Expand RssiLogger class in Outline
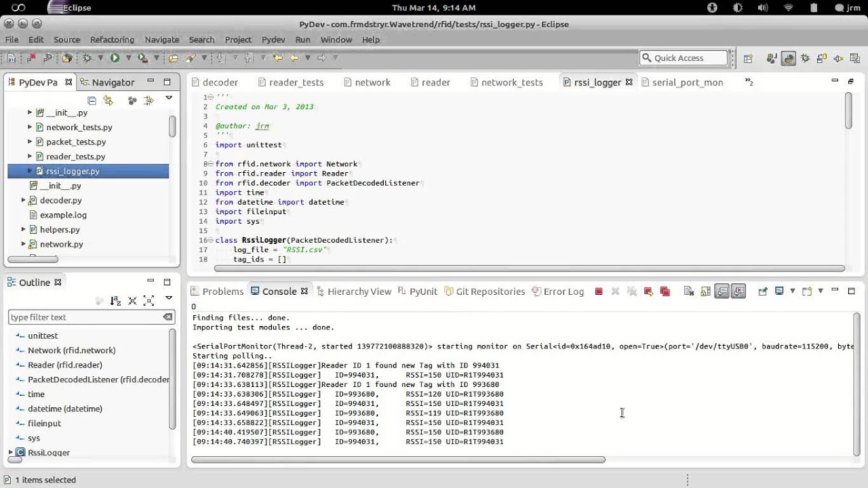The height and width of the screenshot is (488, 868). [x=11, y=453]
